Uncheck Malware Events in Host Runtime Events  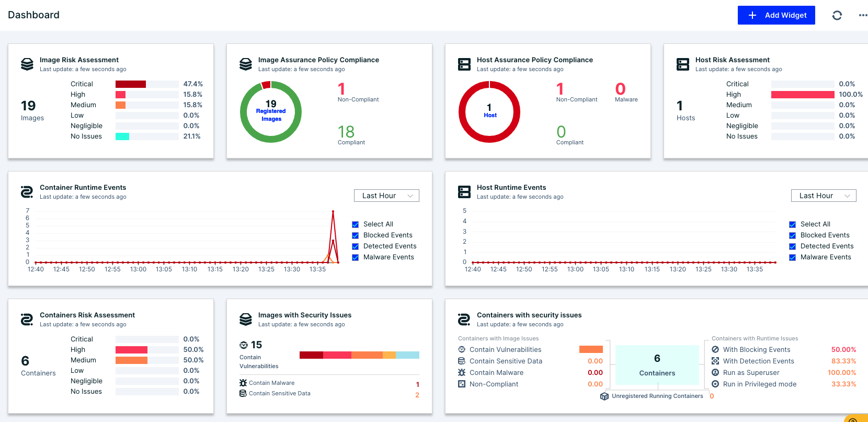[x=793, y=257]
